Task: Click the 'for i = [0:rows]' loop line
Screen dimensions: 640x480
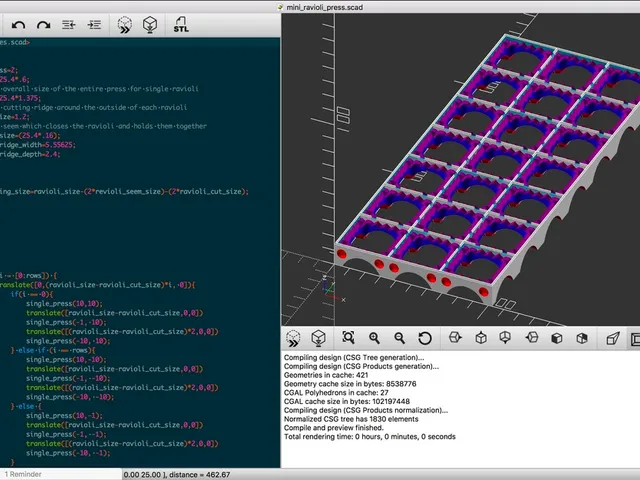Action: click(x=29, y=276)
